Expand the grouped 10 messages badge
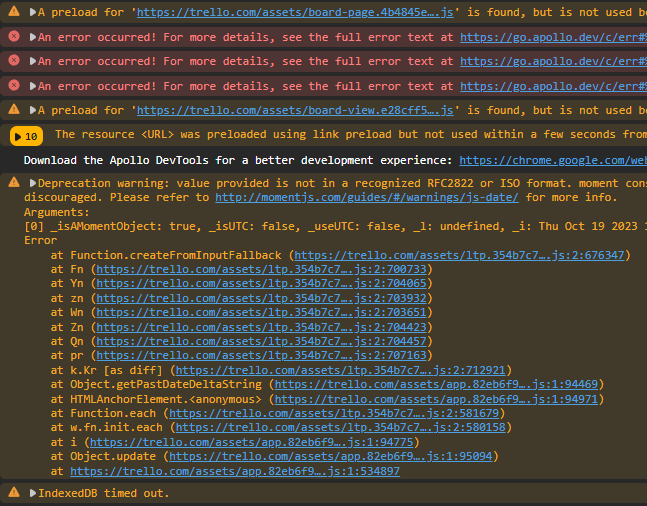647x506 pixels. pos(26,136)
